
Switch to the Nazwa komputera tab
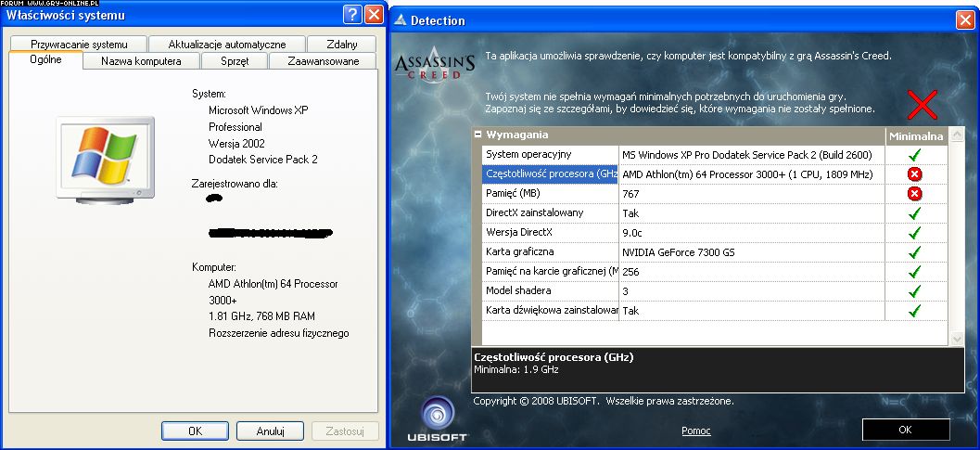tap(141, 60)
